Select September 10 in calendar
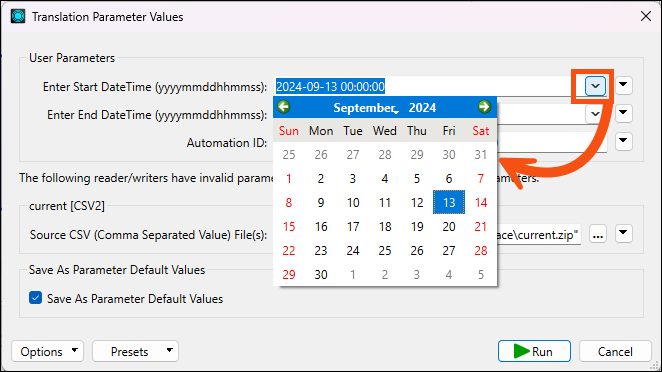The width and height of the screenshot is (662, 372). [353, 203]
